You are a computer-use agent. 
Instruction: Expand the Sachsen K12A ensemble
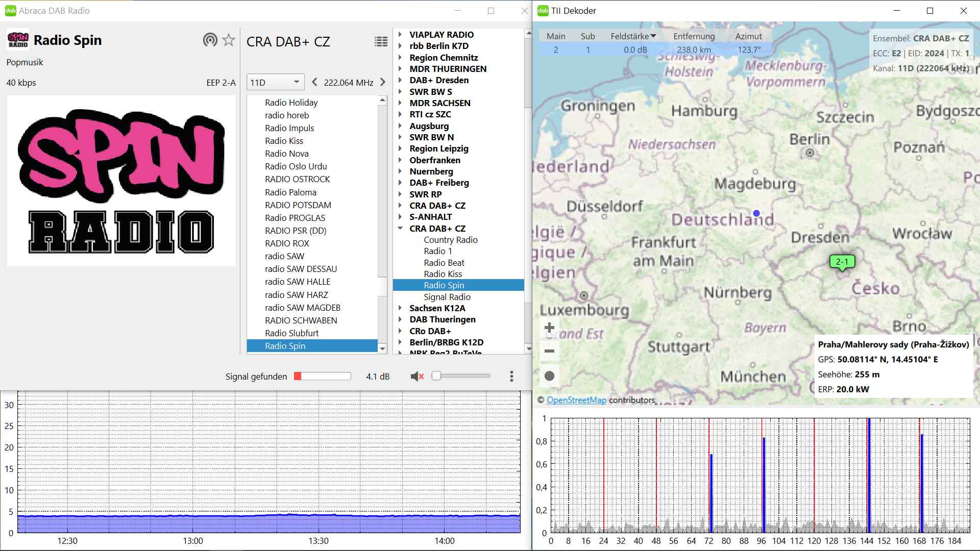(400, 308)
